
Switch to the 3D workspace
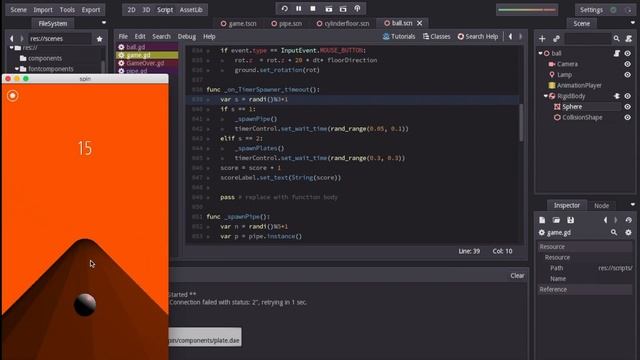(x=146, y=10)
